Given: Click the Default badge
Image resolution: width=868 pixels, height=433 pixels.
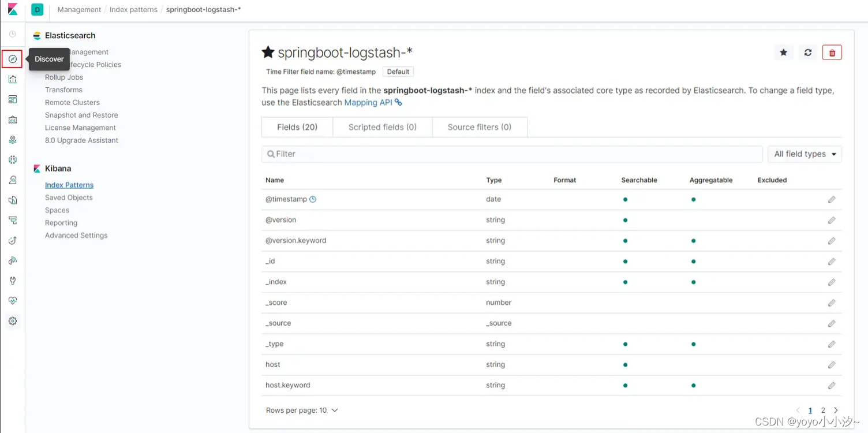Looking at the screenshot, I should click(398, 72).
